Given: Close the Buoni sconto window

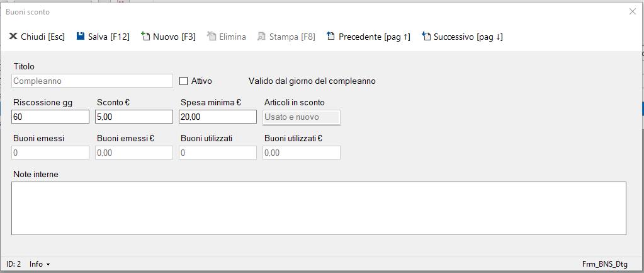Looking at the screenshot, I should (633, 11).
